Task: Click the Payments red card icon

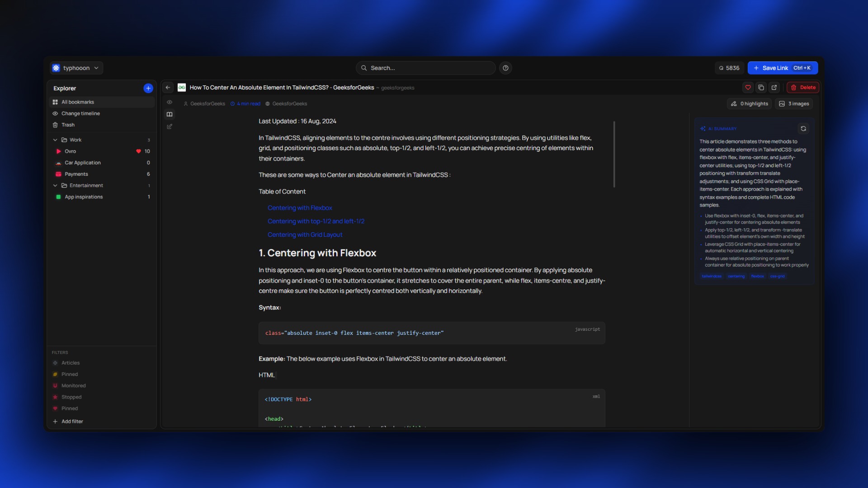Action: (58, 174)
